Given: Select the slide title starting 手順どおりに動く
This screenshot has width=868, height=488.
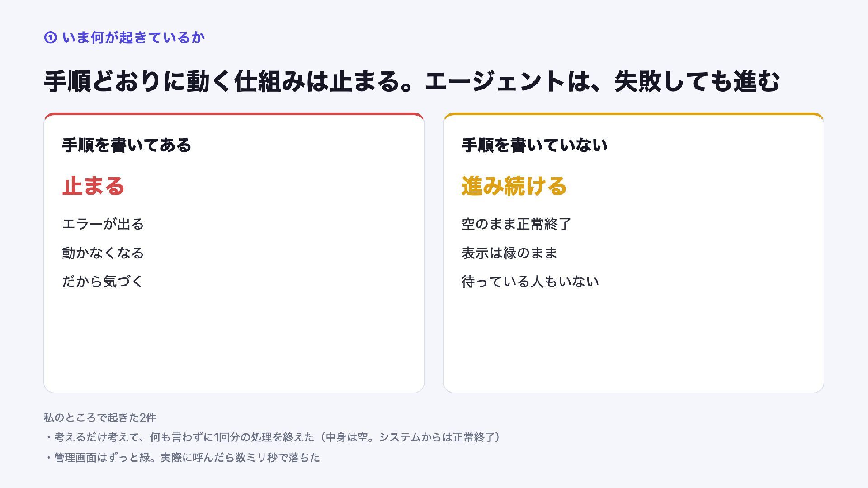Looking at the screenshot, I should [x=412, y=82].
